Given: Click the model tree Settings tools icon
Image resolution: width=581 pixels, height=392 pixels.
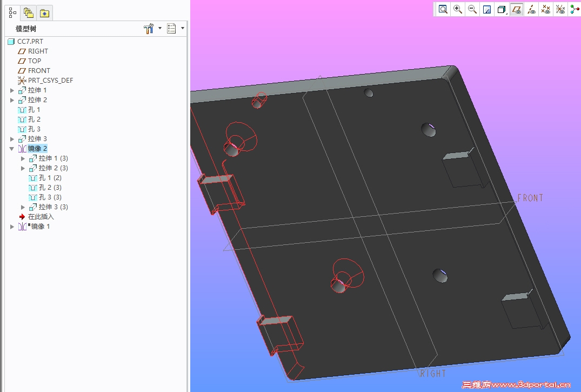Looking at the screenshot, I should pos(149,29).
